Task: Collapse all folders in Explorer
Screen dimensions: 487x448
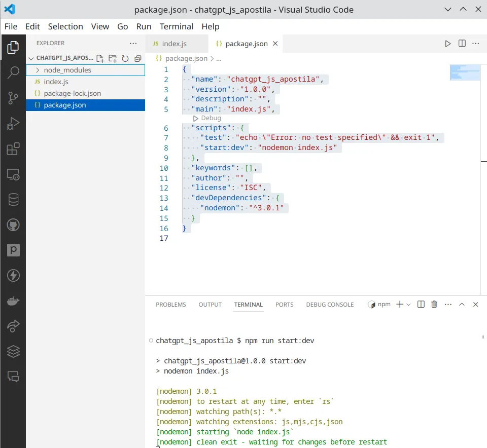Action: [138, 58]
